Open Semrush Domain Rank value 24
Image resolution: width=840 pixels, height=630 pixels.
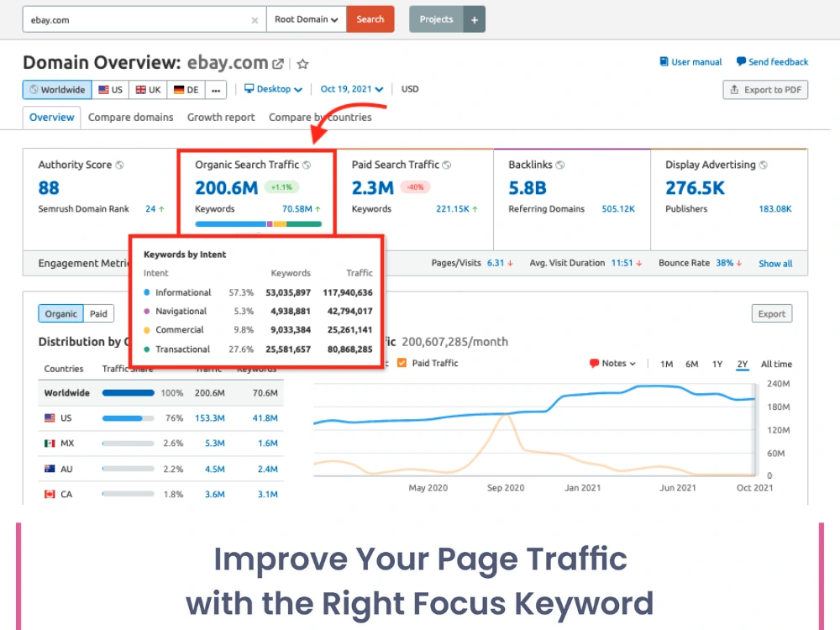pyautogui.click(x=150, y=209)
